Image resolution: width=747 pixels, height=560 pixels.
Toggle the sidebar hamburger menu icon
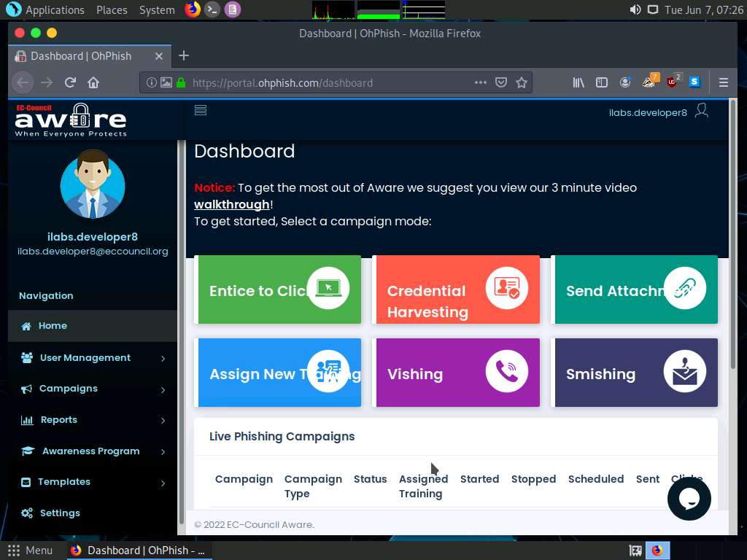(x=201, y=111)
